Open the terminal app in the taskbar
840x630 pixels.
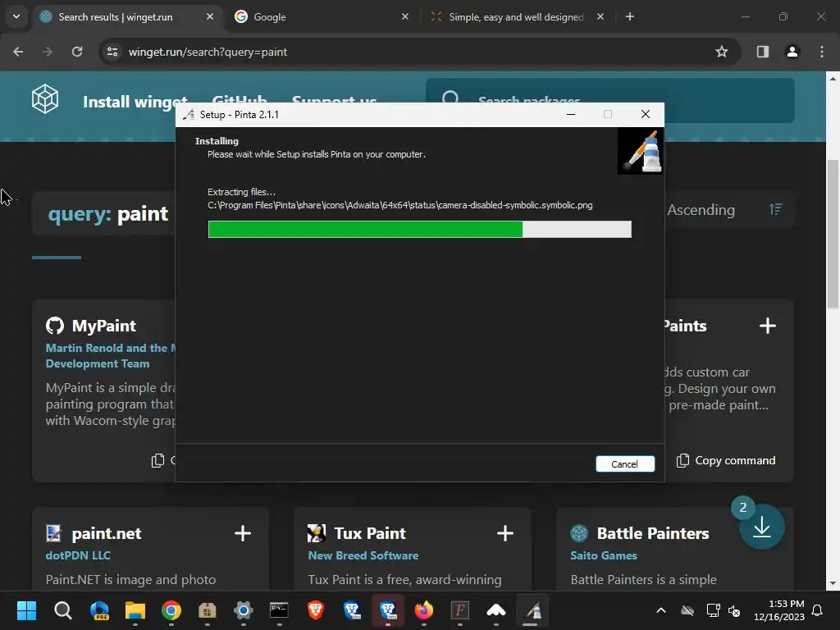pyautogui.click(x=279, y=610)
